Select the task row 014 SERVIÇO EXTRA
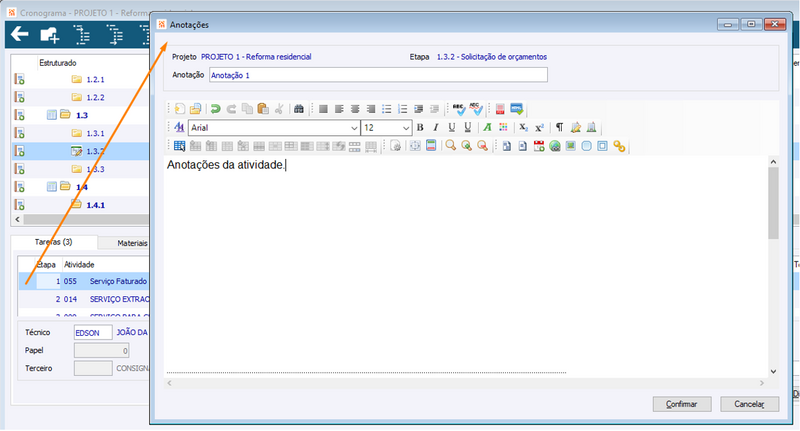The height and width of the screenshot is (431, 800). [84, 299]
